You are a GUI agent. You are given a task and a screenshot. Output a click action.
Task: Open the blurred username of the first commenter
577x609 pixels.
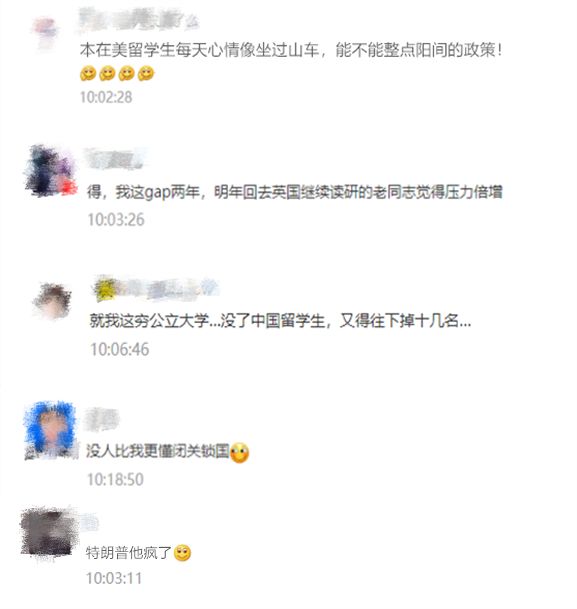(139, 19)
